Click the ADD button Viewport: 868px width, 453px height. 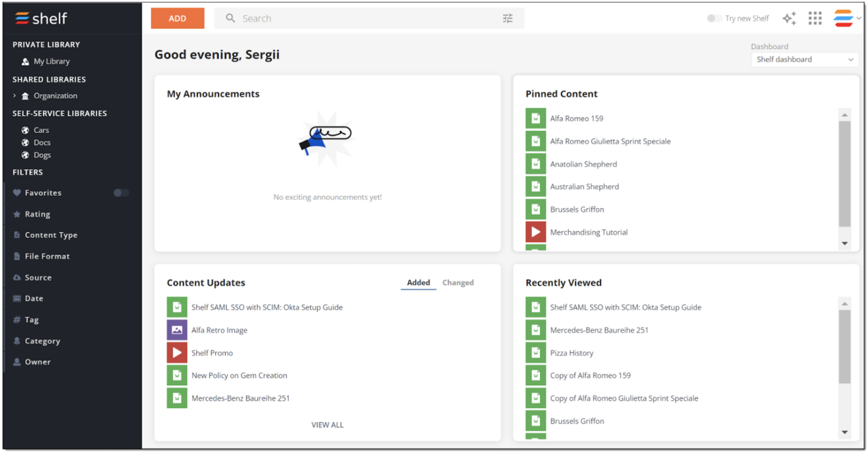coord(178,19)
